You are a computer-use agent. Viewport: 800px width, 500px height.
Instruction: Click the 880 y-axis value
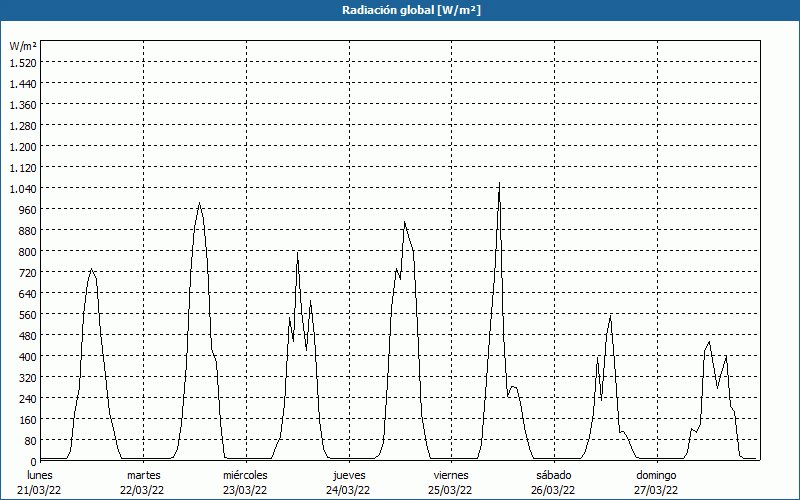click(x=29, y=231)
